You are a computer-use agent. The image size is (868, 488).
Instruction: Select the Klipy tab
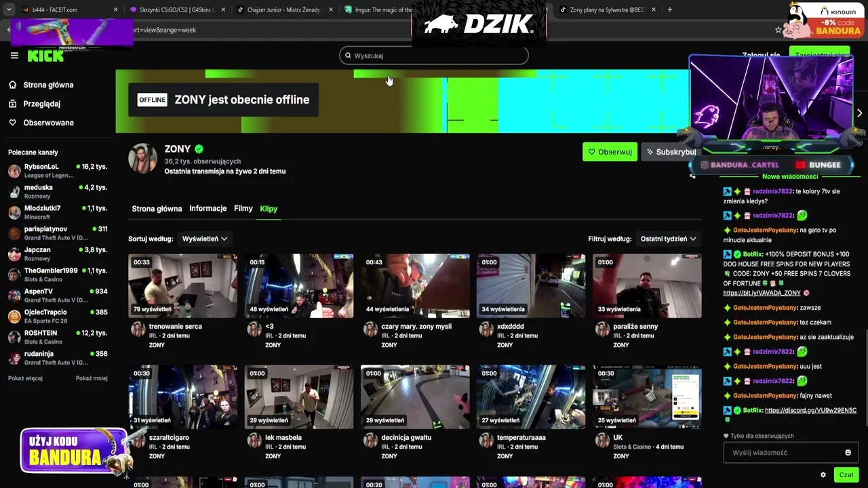pyautogui.click(x=269, y=209)
